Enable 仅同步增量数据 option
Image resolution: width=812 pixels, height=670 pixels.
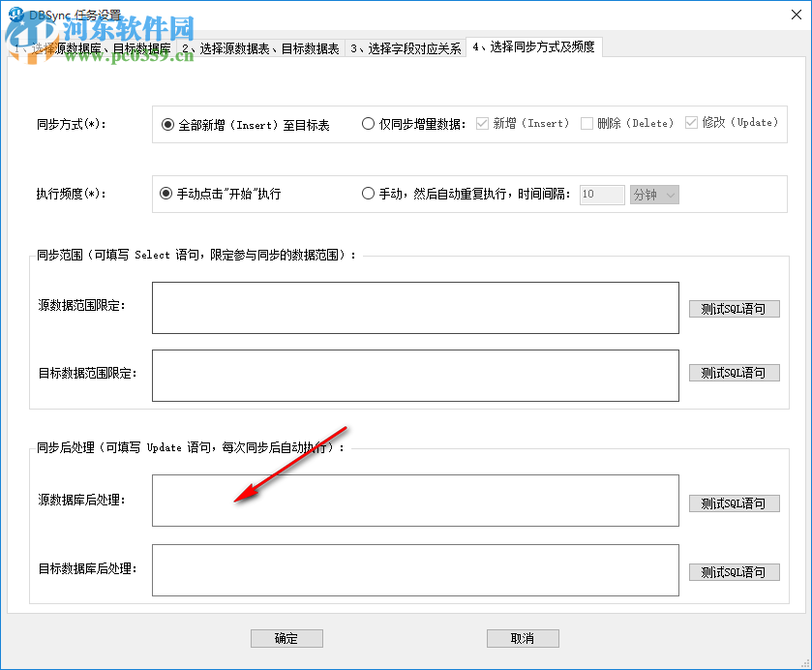369,123
